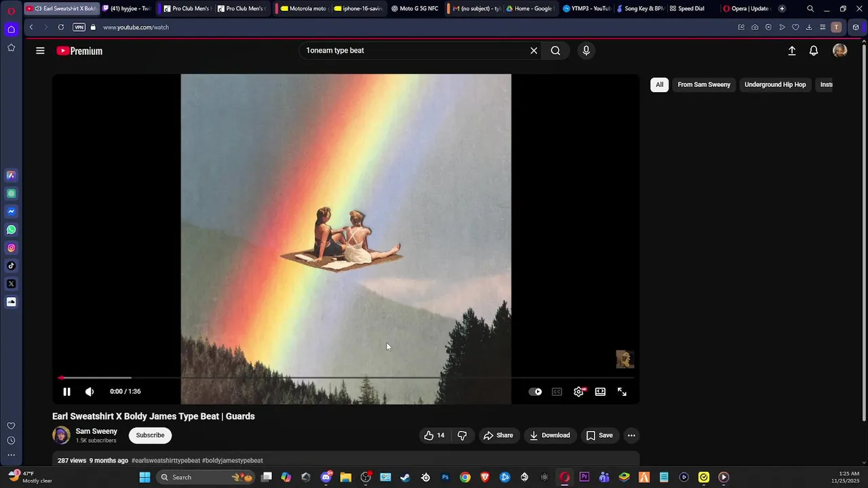Select the All filter chip
The width and height of the screenshot is (868, 488).
[x=659, y=85]
